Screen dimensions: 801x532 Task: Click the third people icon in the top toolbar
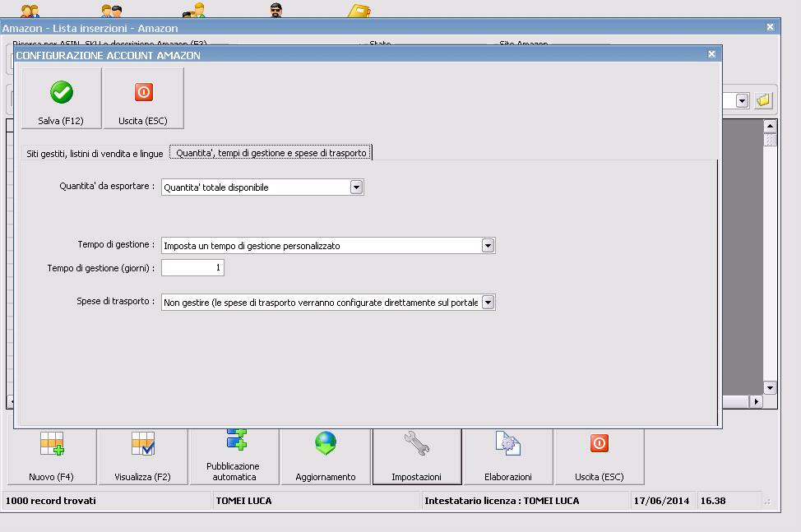pos(194,10)
